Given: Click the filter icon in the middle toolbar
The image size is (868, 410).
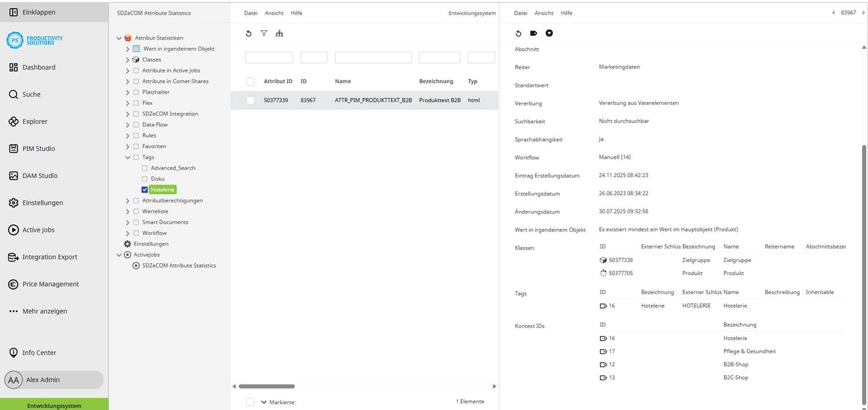Looking at the screenshot, I should pyautogui.click(x=263, y=33).
